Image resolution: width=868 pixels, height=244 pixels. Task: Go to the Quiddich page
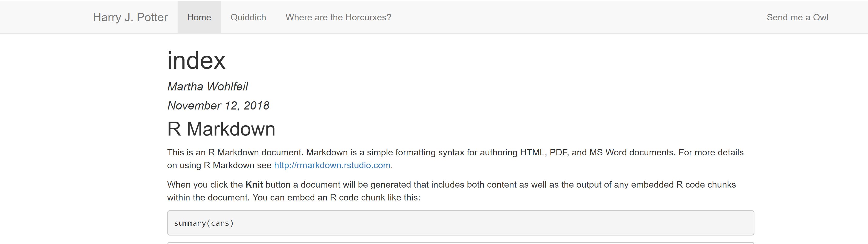tap(248, 17)
